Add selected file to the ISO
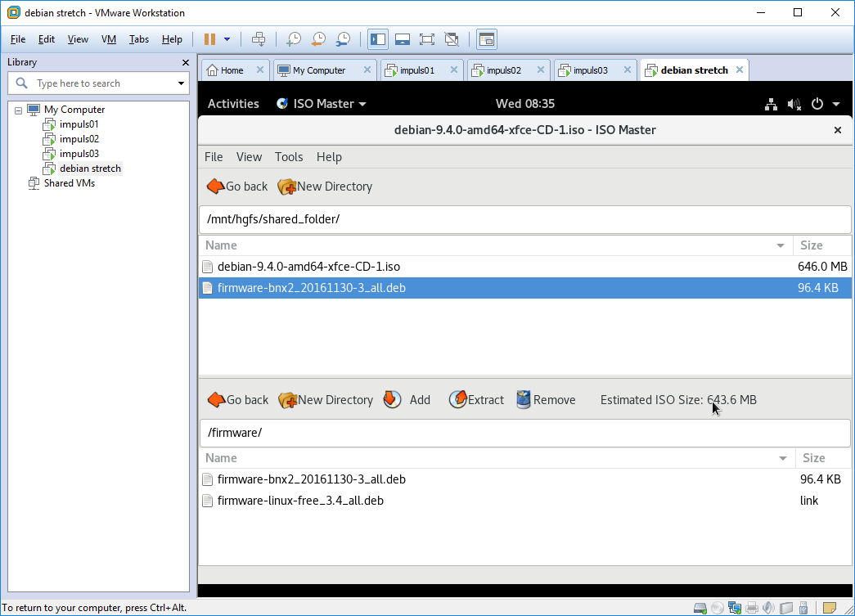Screen dimensions: 855x616 tap(407, 400)
